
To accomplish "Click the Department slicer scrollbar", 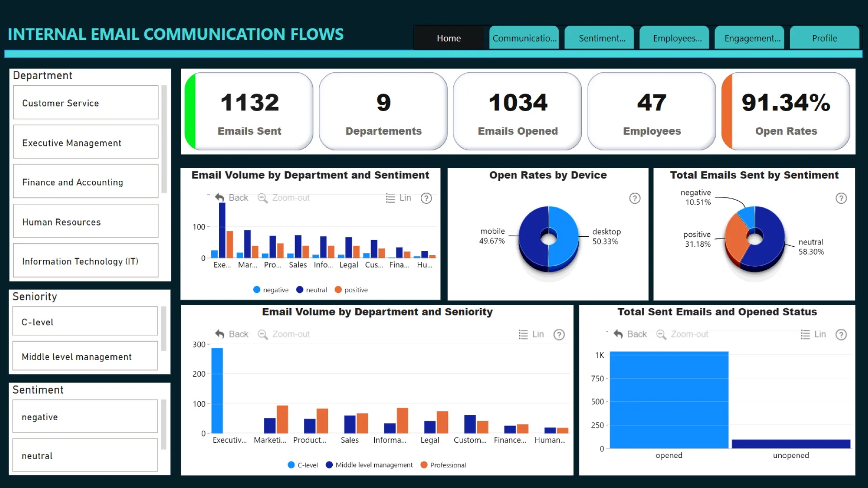I will point(164,139).
